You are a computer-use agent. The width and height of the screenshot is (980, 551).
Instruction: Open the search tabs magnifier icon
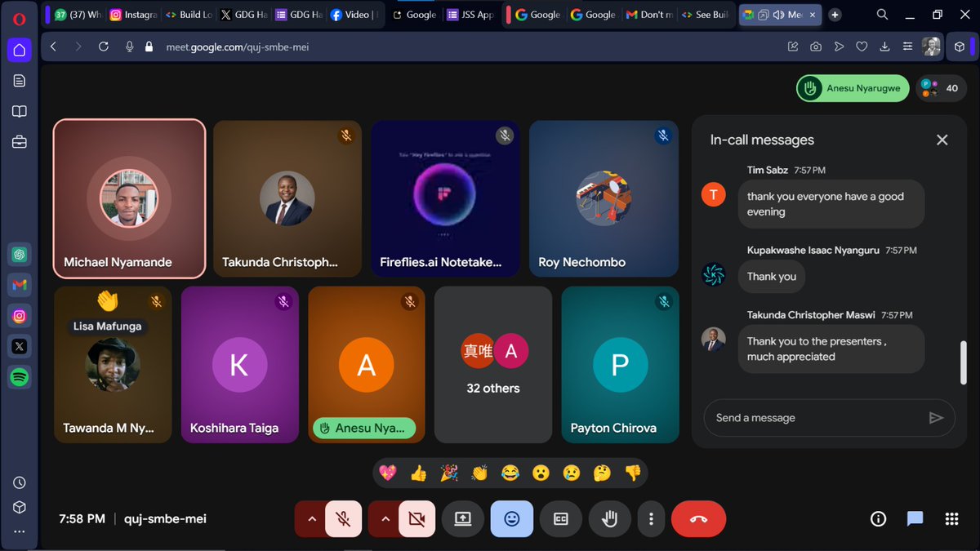[883, 15]
